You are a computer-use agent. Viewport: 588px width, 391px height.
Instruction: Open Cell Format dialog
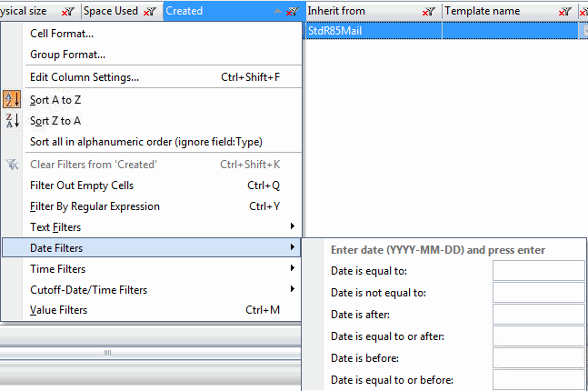(x=152, y=34)
